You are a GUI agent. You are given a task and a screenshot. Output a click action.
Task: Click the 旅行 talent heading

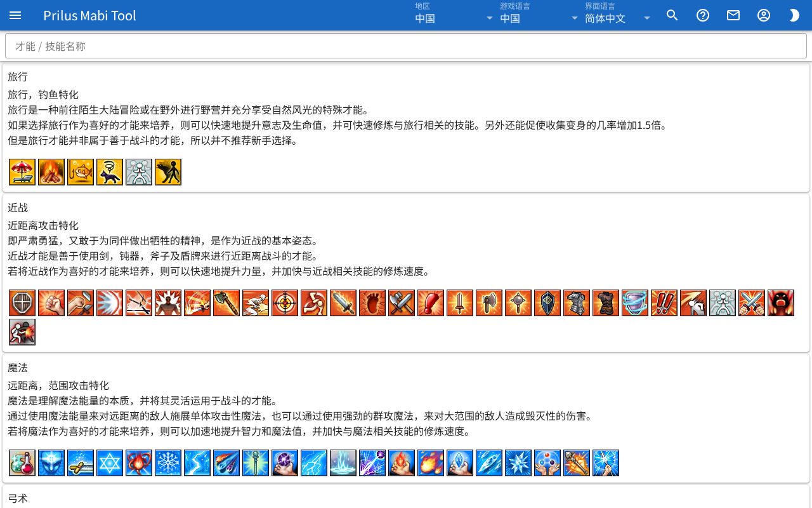18,77
